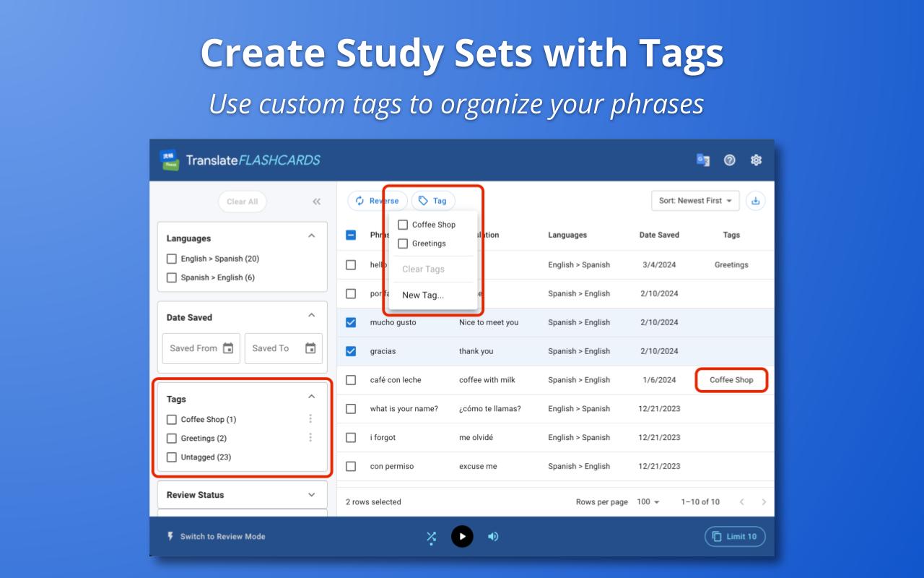Click the Greetings tag in first row
This screenshot has width=924, height=578.
731,265
